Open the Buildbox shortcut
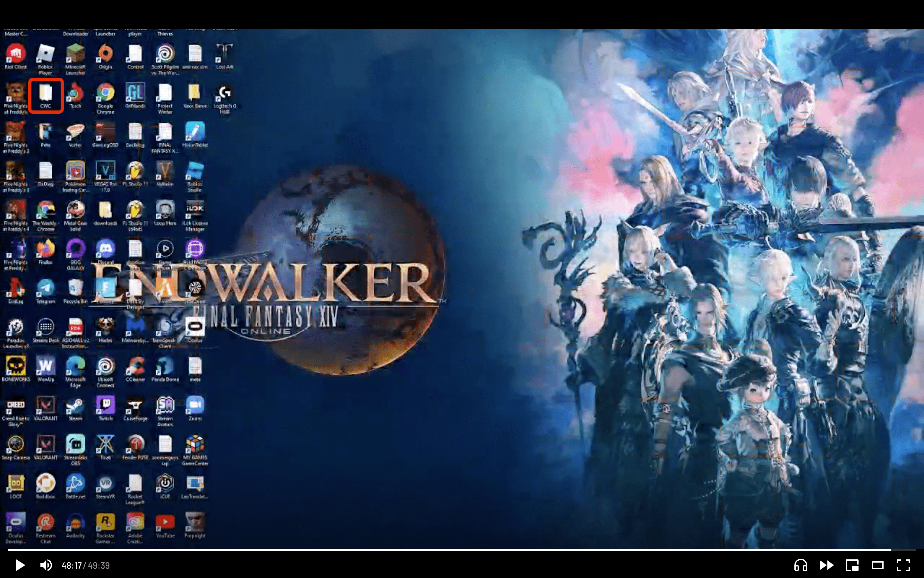The image size is (924, 578). tap(46, 486)
